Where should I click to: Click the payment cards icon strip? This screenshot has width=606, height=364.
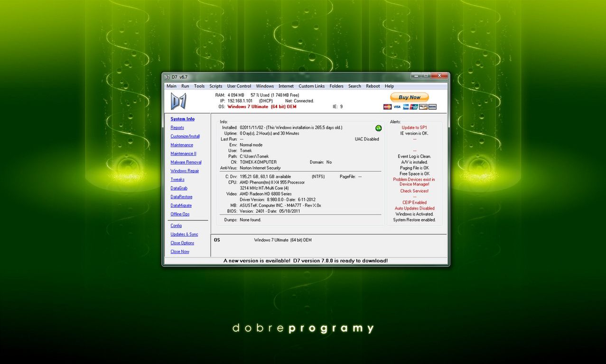[x=410, y=107]
